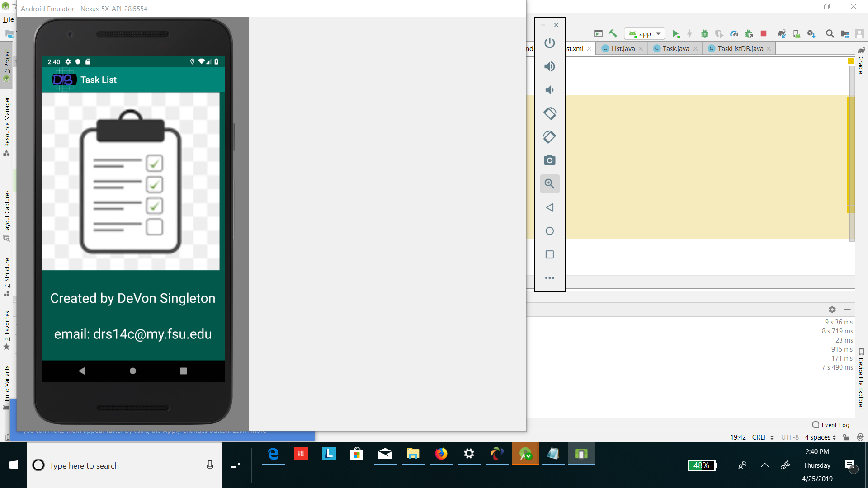Open the 4 spaces indent selector

pos(820,437)
